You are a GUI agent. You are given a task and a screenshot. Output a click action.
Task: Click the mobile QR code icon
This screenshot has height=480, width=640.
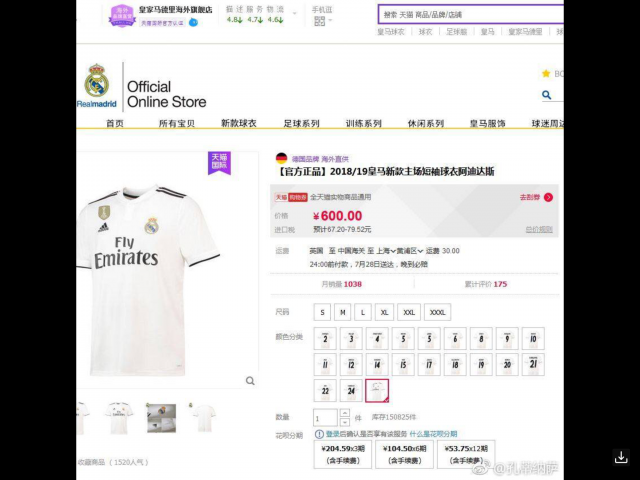click(320, 21)
